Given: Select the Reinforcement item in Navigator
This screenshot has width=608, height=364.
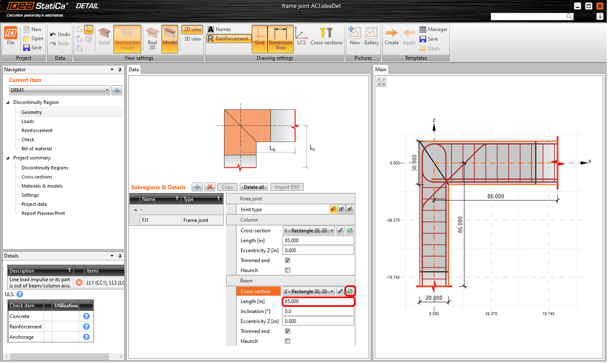Looking at the screenshot, I should tap(37, 130).
